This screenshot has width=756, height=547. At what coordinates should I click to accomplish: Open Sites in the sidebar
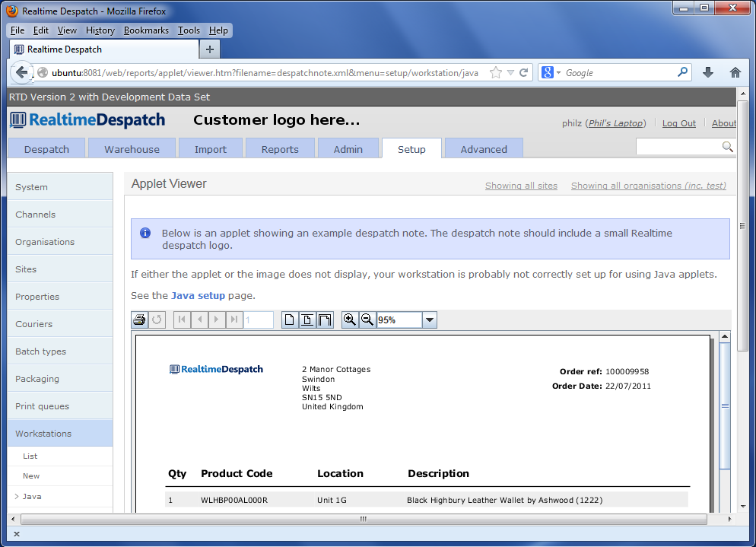[x=60, y=269]
